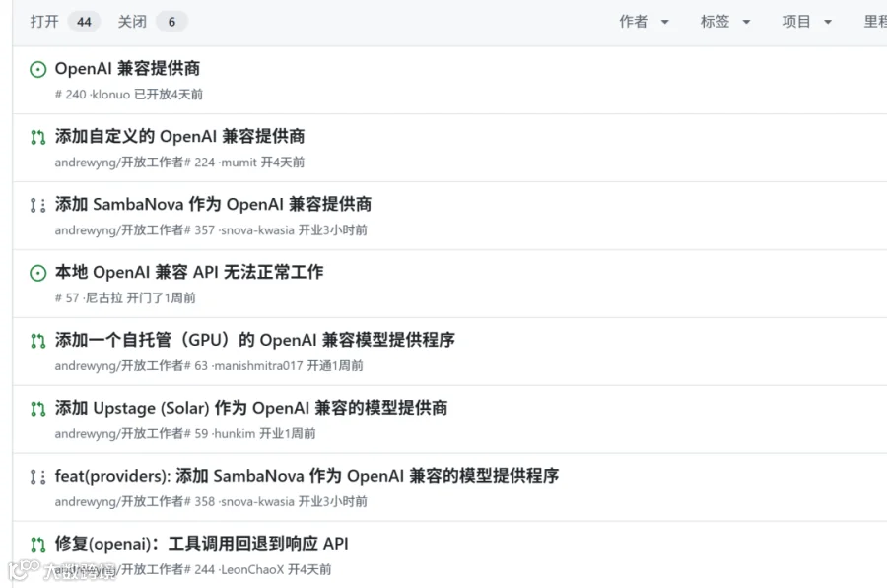Click pull request icon beside '添加自定义的 OpenAI 兼容提供商'
The image size is (887, 588).
[37, 137]
